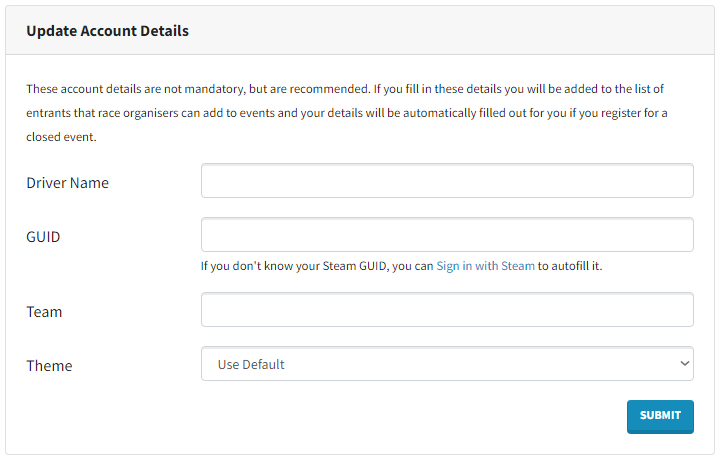Click the 'Update Account Details' heading
The height and width of the screenshot is (459, 722).
[107, 31]
